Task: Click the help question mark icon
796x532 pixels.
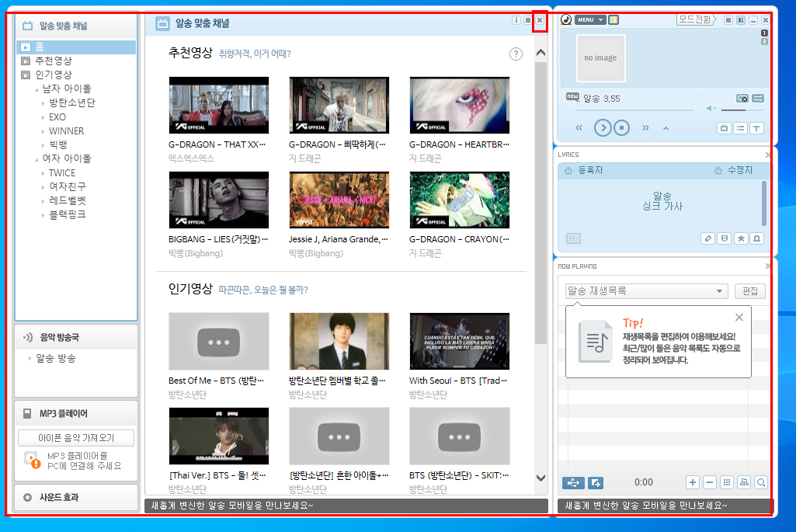Action: [516, 54]
